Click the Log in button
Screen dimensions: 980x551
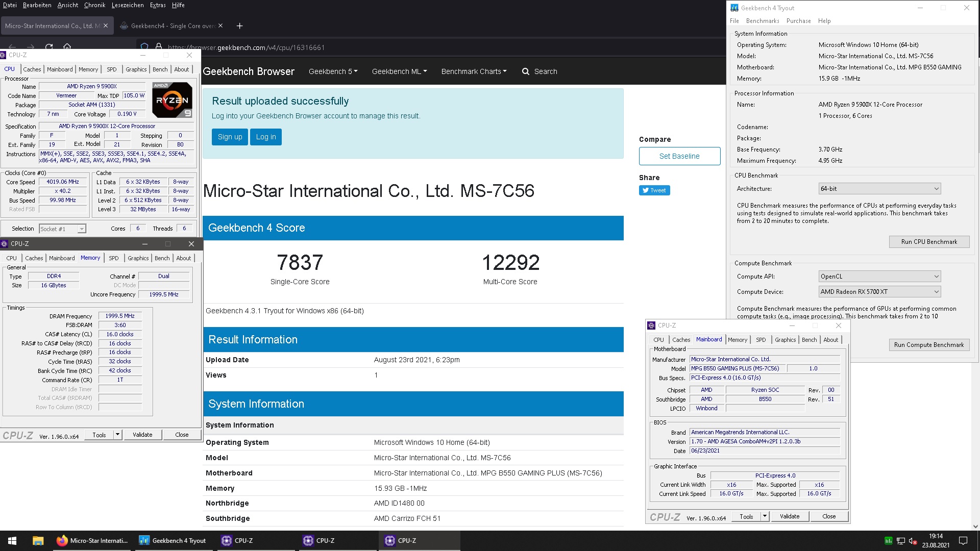(266, 137)
